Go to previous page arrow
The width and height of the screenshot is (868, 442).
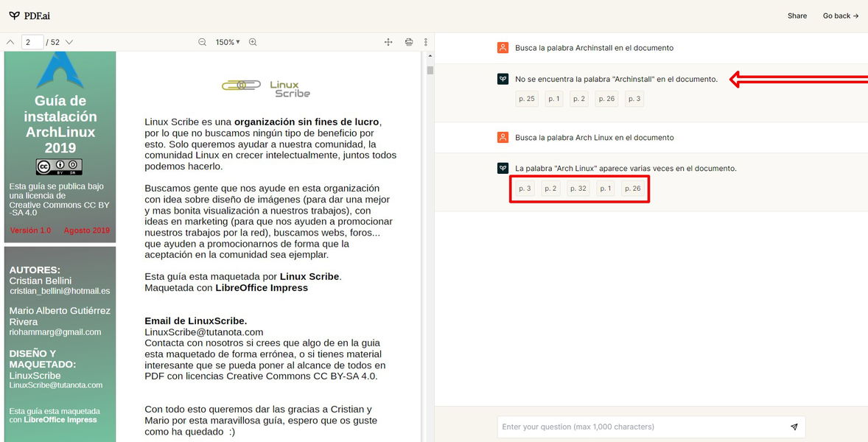click(x=10, y=42)
